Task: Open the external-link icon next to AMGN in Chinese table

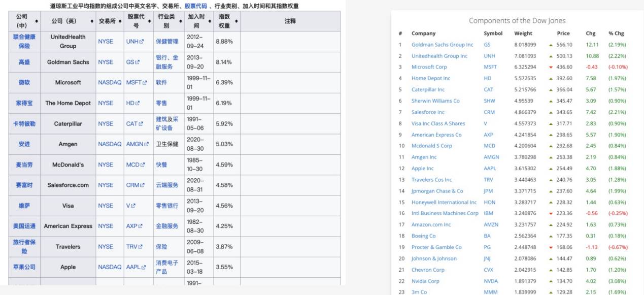Action: click(146, 144)
